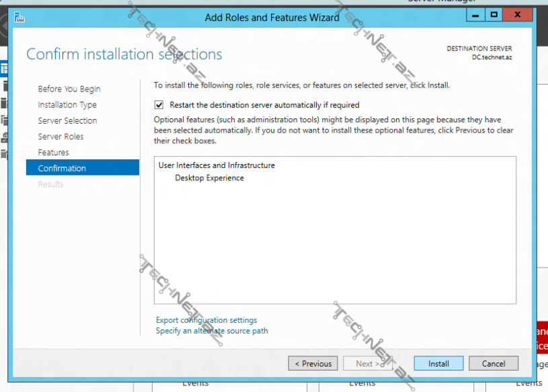Open Export configuration settings

[206, 320]
